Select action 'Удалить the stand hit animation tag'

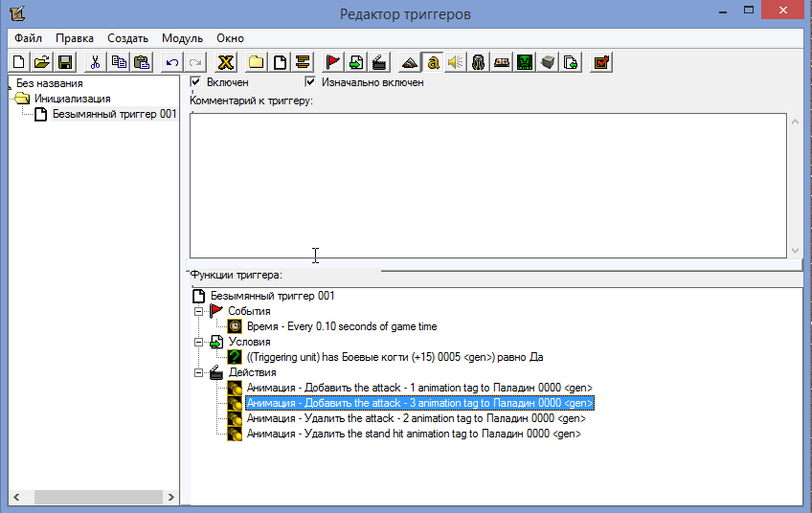[414, 434]
